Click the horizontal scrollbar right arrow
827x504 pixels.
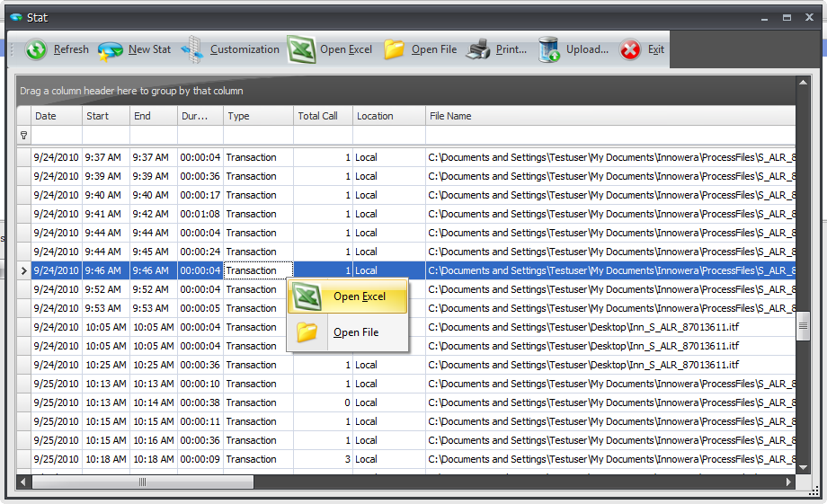(788, 482)
